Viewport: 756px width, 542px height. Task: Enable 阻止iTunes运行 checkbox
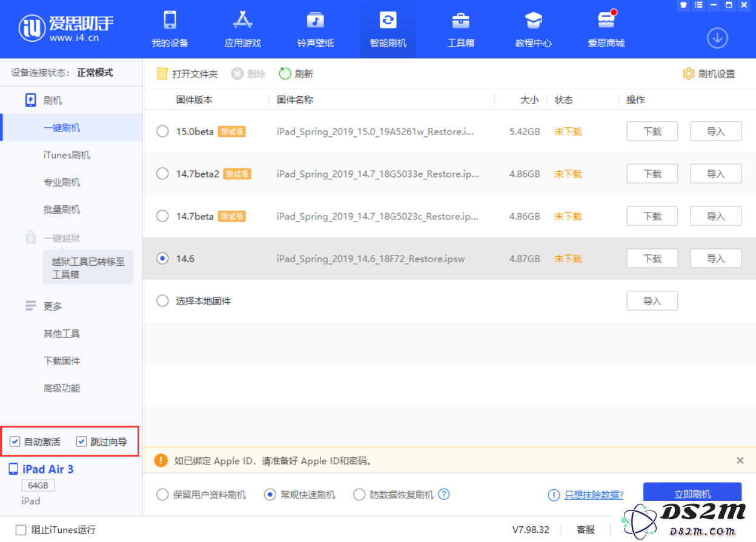pos(21,530)
